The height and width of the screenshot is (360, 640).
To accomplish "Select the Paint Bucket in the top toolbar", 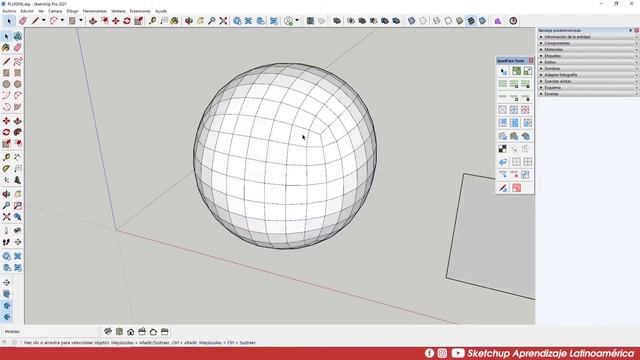I will pyautogui.click(x=175, y=21).
